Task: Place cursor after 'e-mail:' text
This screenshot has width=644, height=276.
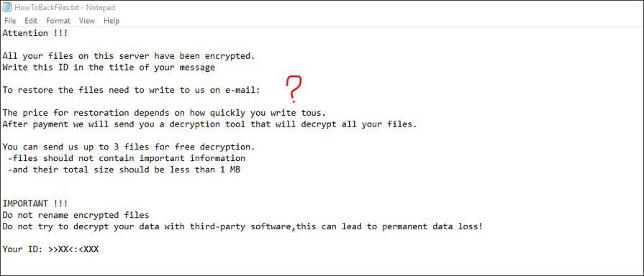Action: (x=261, y=91)
